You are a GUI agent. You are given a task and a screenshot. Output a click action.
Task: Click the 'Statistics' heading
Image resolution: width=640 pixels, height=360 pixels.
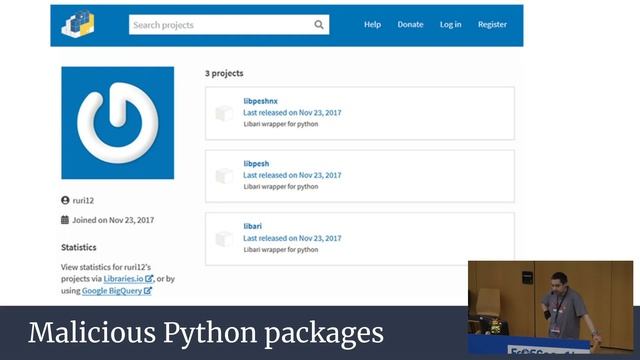[79, 247]
